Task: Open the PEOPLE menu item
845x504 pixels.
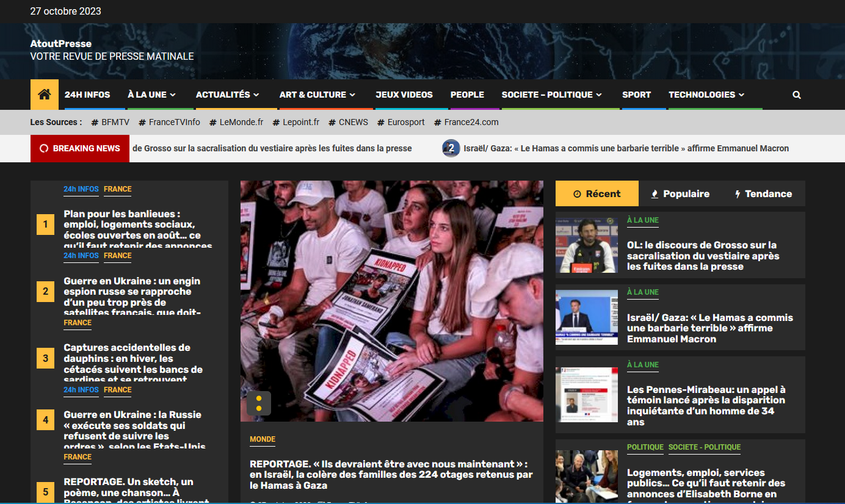Action: pyautogui.click(x=467, y=95)
